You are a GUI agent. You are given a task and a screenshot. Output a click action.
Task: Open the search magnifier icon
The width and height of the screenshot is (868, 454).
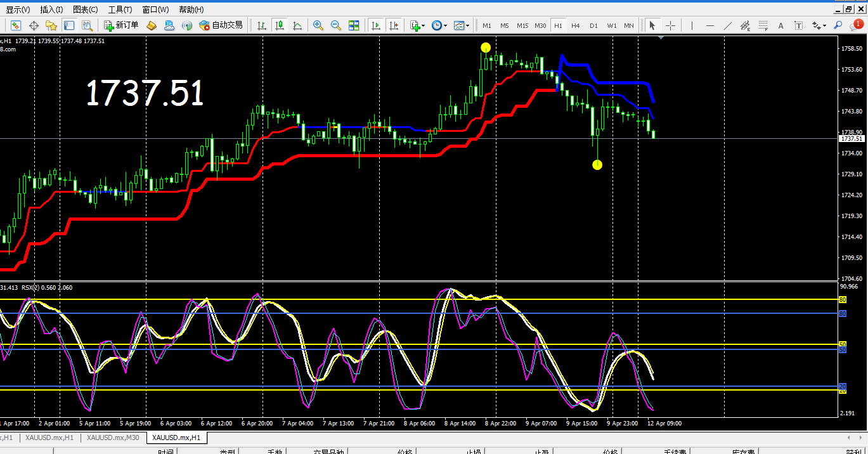tap(838, 25)
